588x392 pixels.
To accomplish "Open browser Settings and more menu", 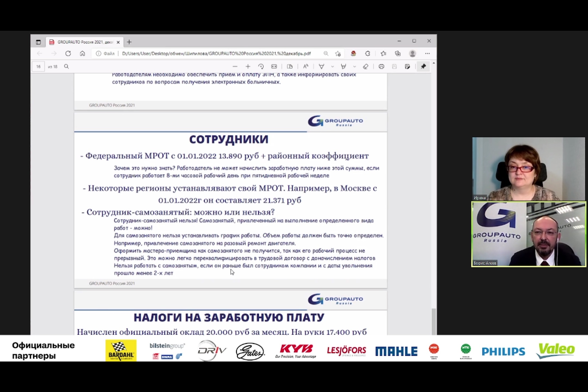I will [x=427, y=53].
